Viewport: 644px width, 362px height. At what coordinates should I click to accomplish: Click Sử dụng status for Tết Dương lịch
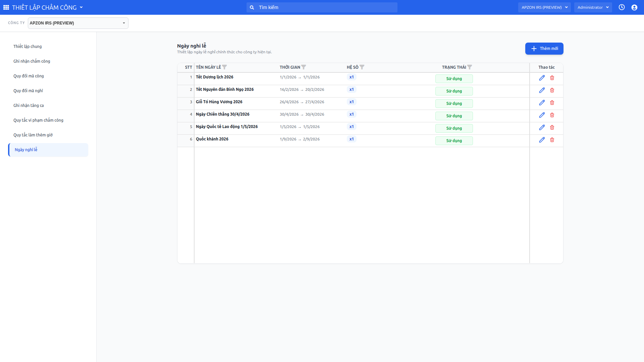(454, 79)
